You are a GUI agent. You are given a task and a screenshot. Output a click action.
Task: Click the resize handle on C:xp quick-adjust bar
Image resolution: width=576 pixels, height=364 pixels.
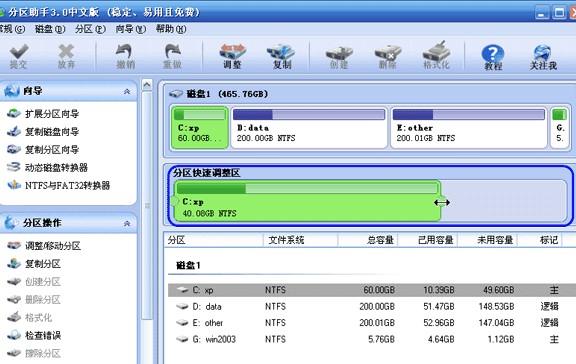(442, 202)
